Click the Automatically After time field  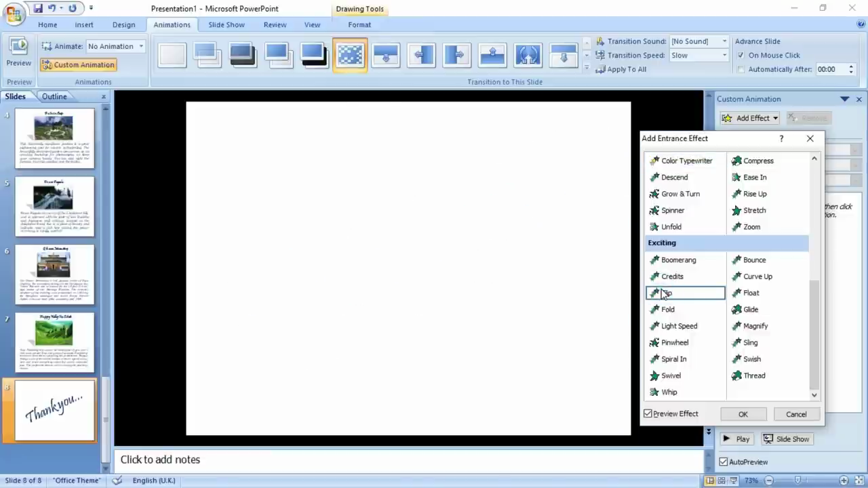[831, 69]
